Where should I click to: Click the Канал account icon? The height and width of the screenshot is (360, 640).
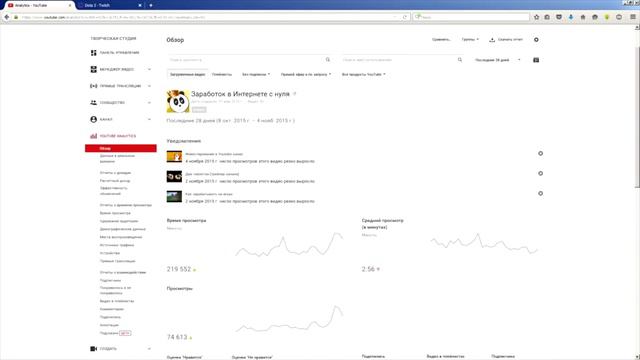(x=93, y=120)
